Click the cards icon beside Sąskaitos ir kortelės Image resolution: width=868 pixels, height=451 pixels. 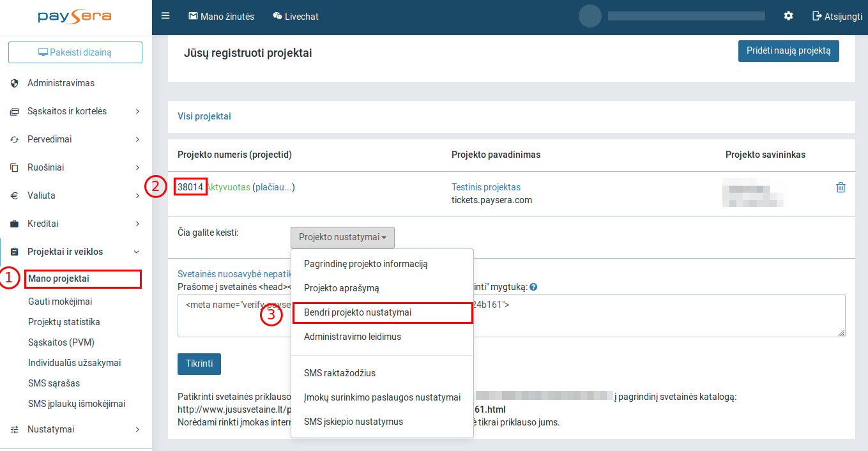pos(15,111)
